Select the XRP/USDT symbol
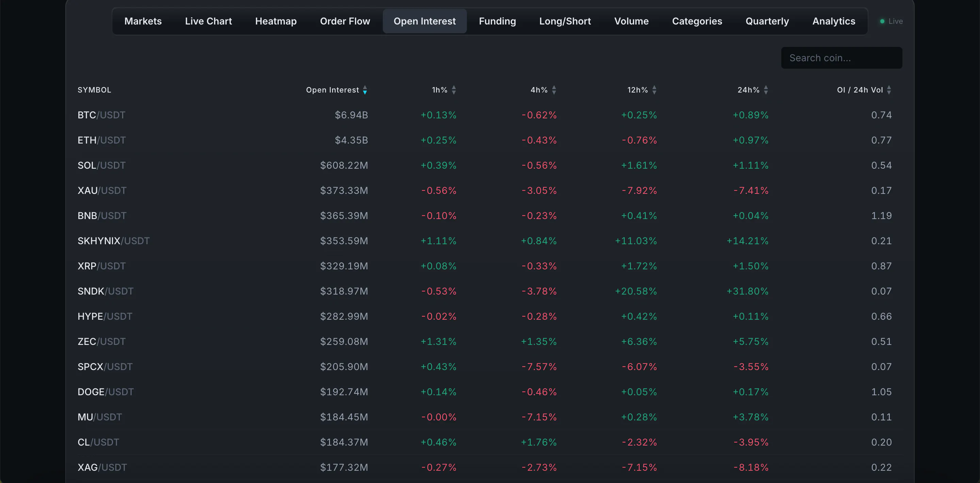980x483 pixels. (102, 266)
